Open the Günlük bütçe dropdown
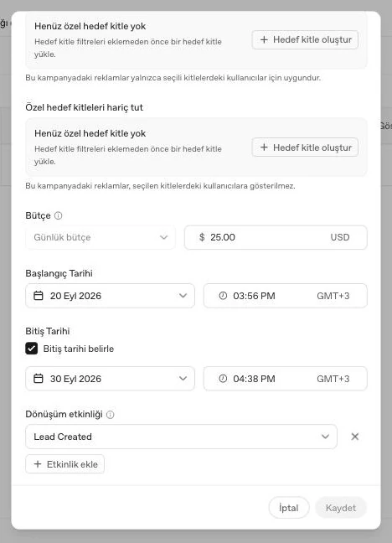 pos(101,238)
